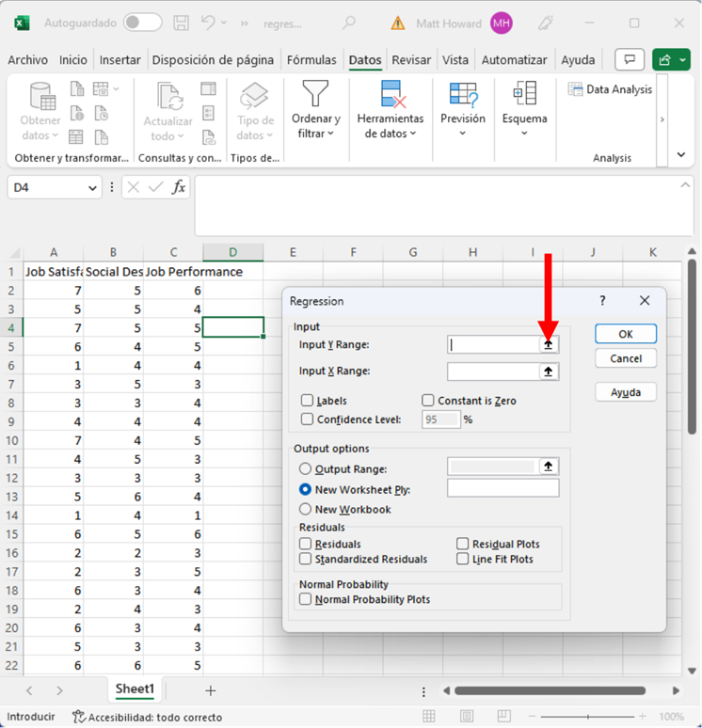The width and height of the screenshot is (702, 728).
Task: Open the Insertar ribbon tab
Action: click(x=120, y=60)
